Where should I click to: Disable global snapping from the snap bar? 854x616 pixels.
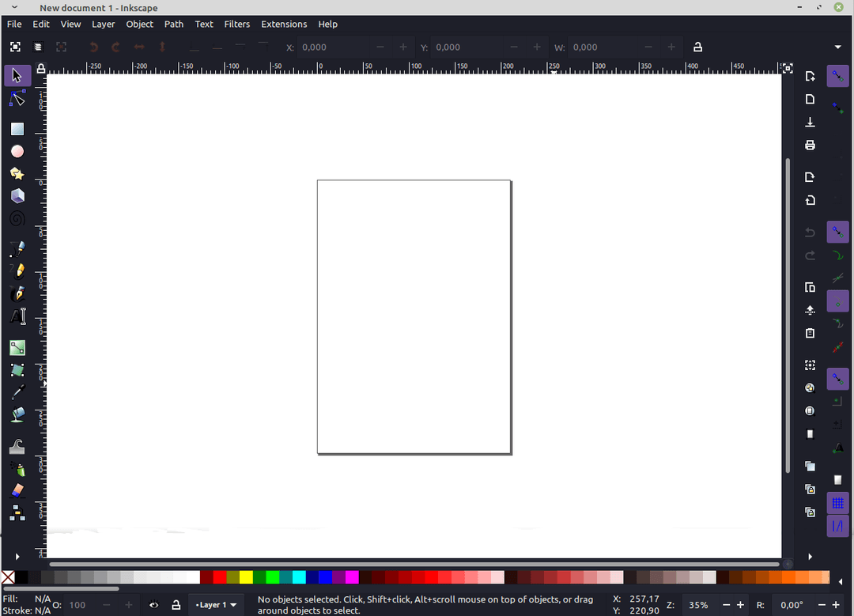(x=837, y=76)
